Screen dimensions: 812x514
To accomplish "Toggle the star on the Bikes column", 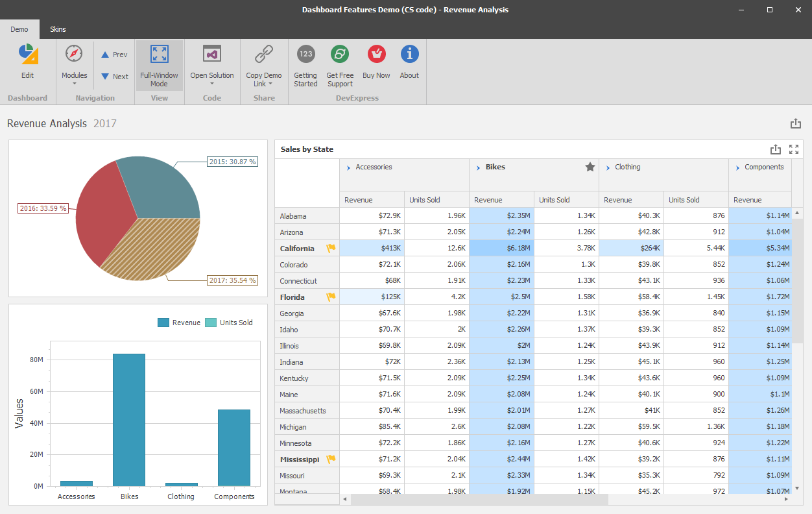I will tap(590, 167).
